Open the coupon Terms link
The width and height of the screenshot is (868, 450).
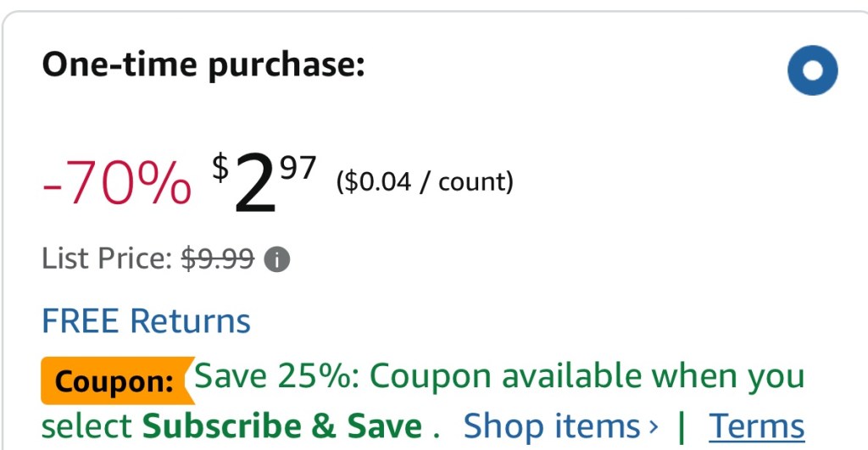756,425
